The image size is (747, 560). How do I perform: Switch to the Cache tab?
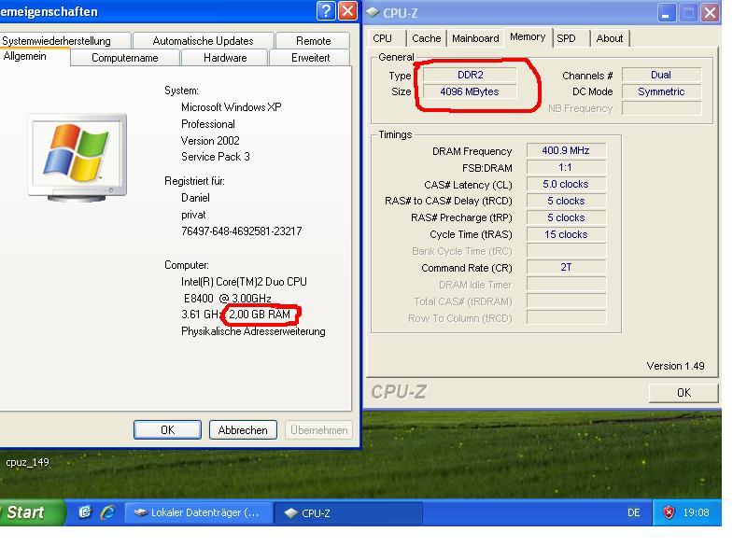(x=427, y=38)
